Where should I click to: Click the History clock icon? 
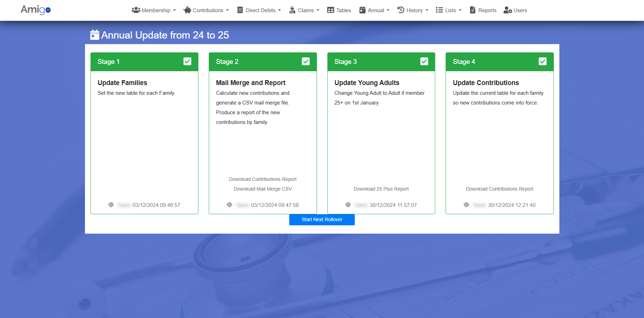coord(401,10)
